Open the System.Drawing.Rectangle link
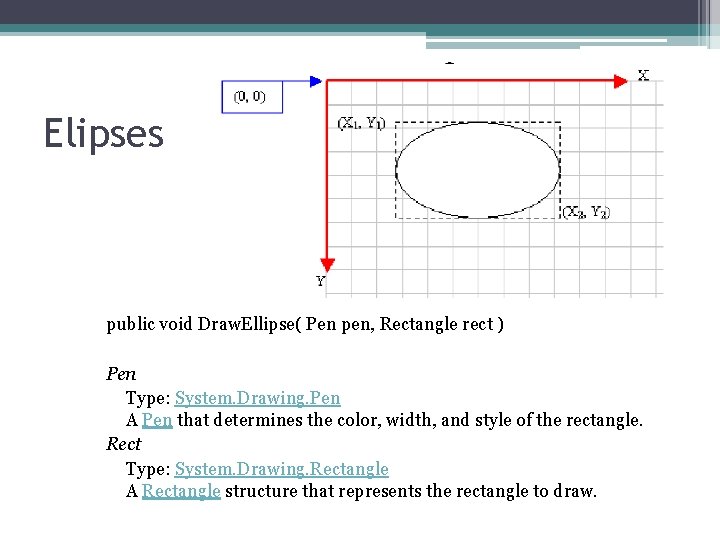The height and width of the screenshot is (540, 720). (x=281, y=469)
